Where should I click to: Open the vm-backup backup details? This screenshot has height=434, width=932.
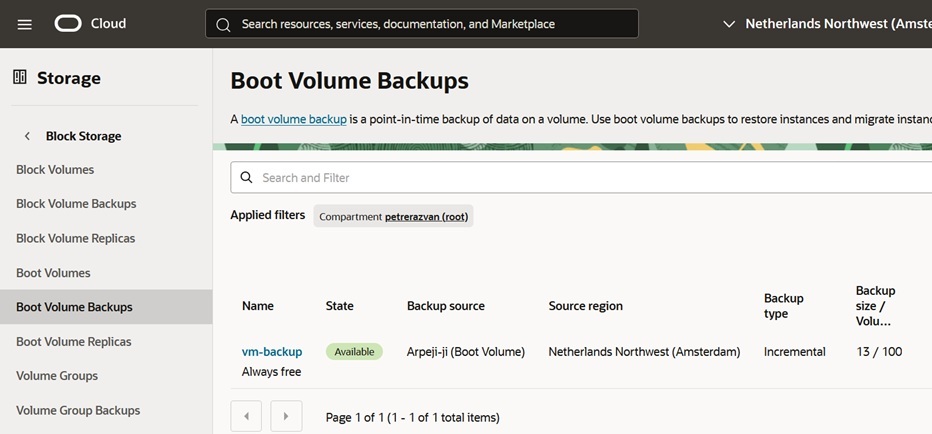(272, 352)
